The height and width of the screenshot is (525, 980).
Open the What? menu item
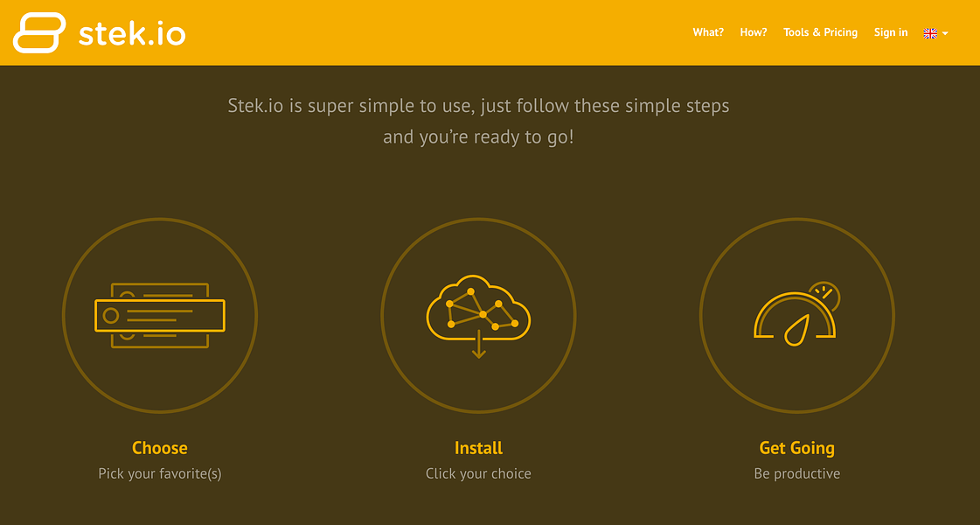point(708,32)
